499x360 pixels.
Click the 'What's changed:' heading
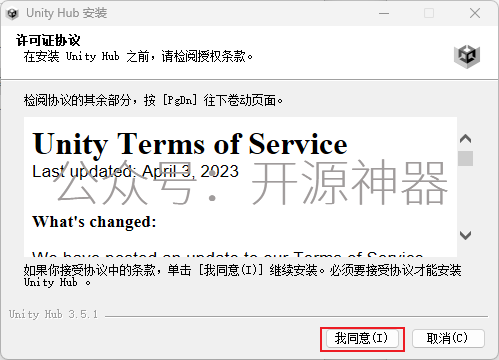pos(94,222)
